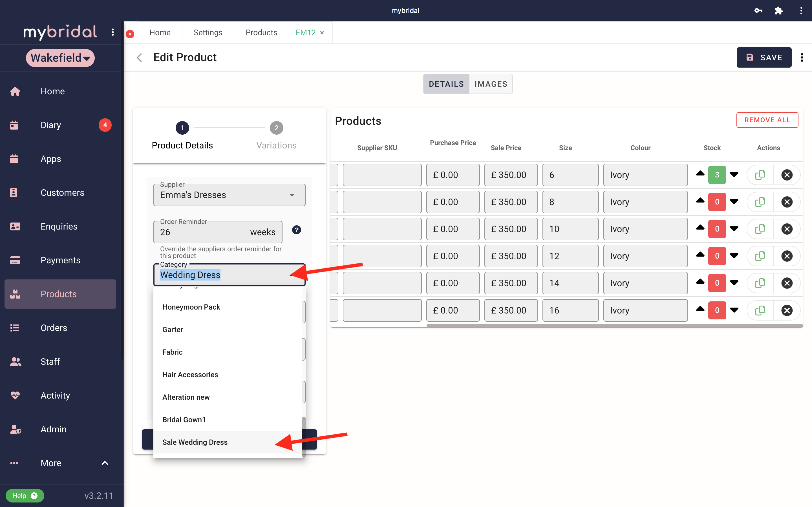Click the Order Reminder help question icon
Viewport: 812px width, 507px height.
(296, 230)
